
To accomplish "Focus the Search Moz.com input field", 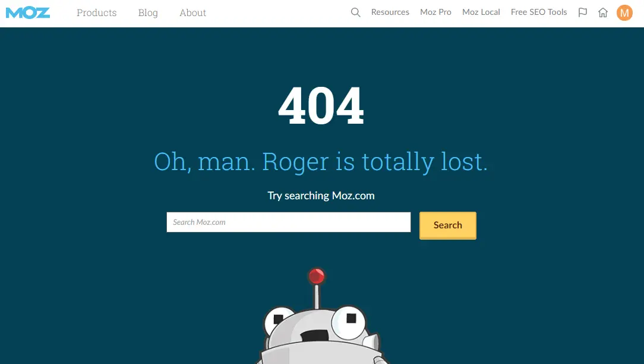I will pos(289,222).
